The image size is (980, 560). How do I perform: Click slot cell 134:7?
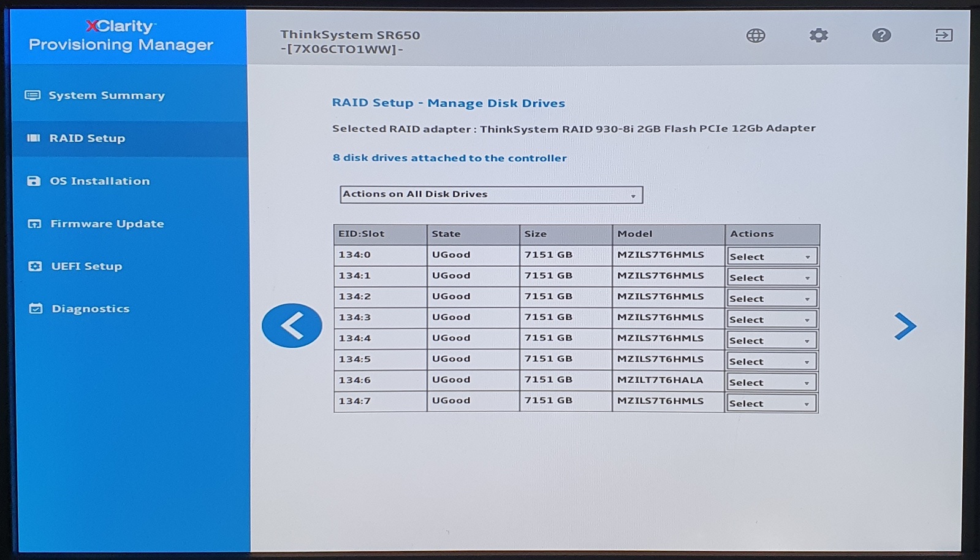[x=380, y=401]
